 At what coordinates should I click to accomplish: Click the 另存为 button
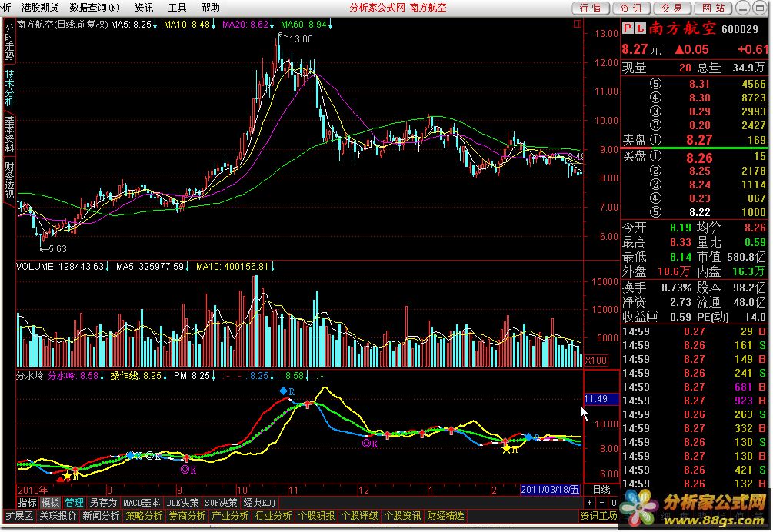pyautogui.click(x=103, y=503)
